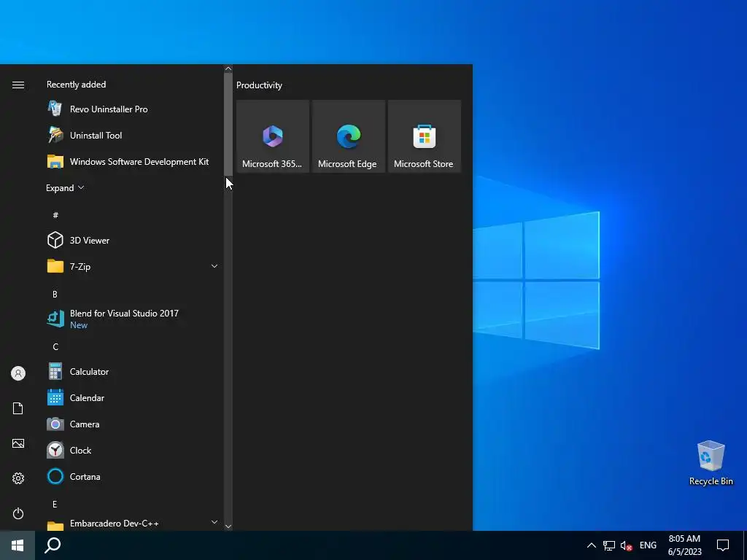Expand the Recently added list
Viewport: 747px width, 560px height.
65,187
